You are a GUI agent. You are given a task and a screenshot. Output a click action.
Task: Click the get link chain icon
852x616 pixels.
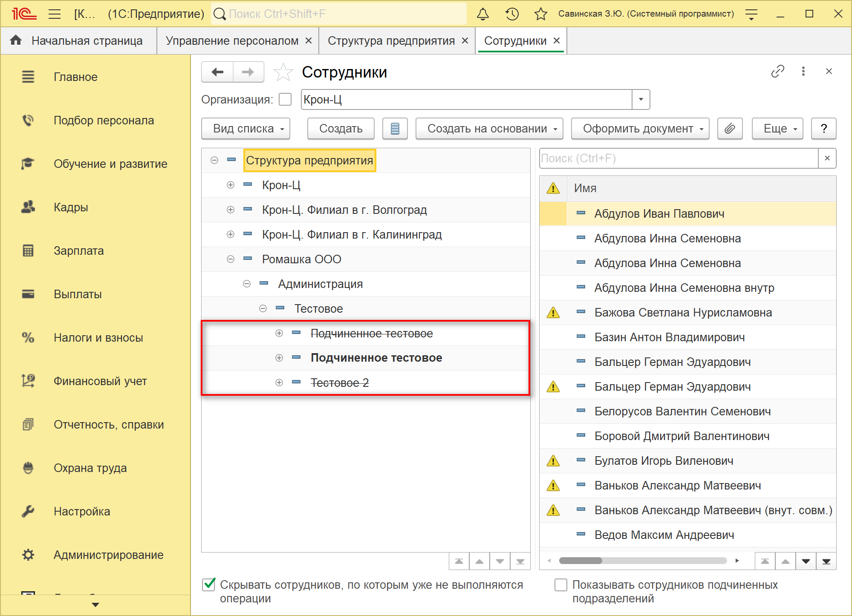click(x=777, y=72)
